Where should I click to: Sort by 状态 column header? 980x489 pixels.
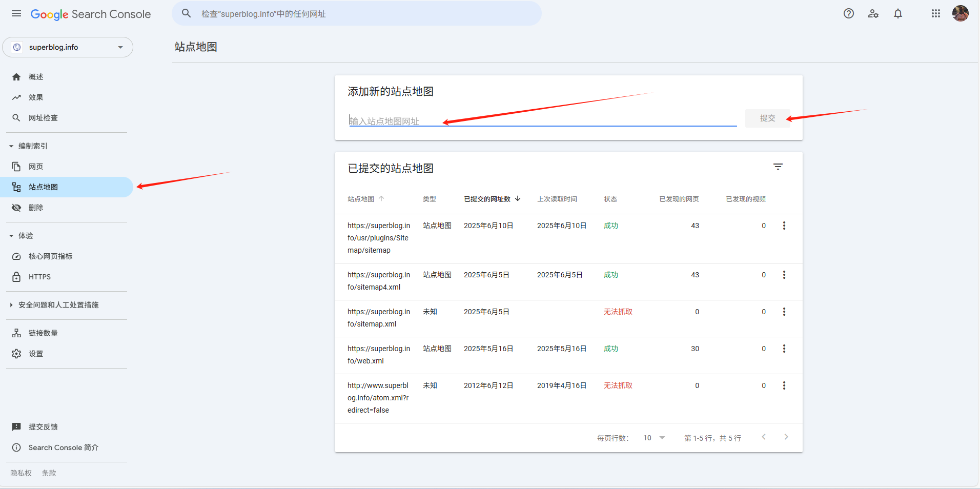610,199
